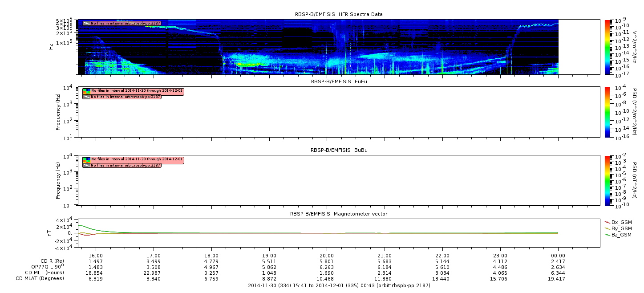Click the Bx_GSM legend label
The image size is (644, 293).
click(621, 222)
